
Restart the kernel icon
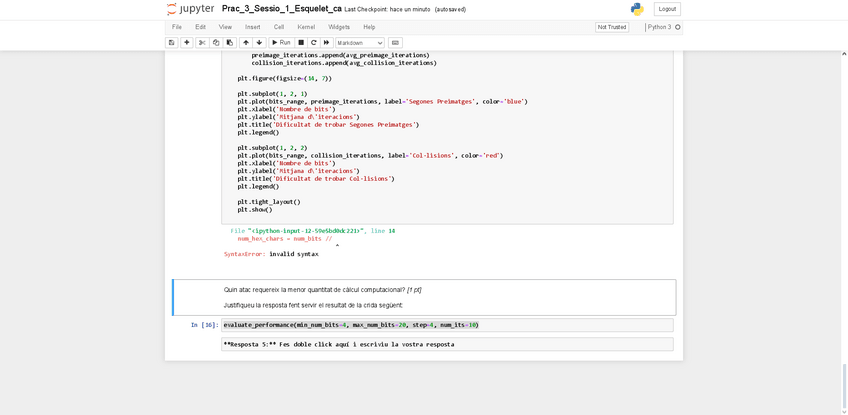point(314,43)
